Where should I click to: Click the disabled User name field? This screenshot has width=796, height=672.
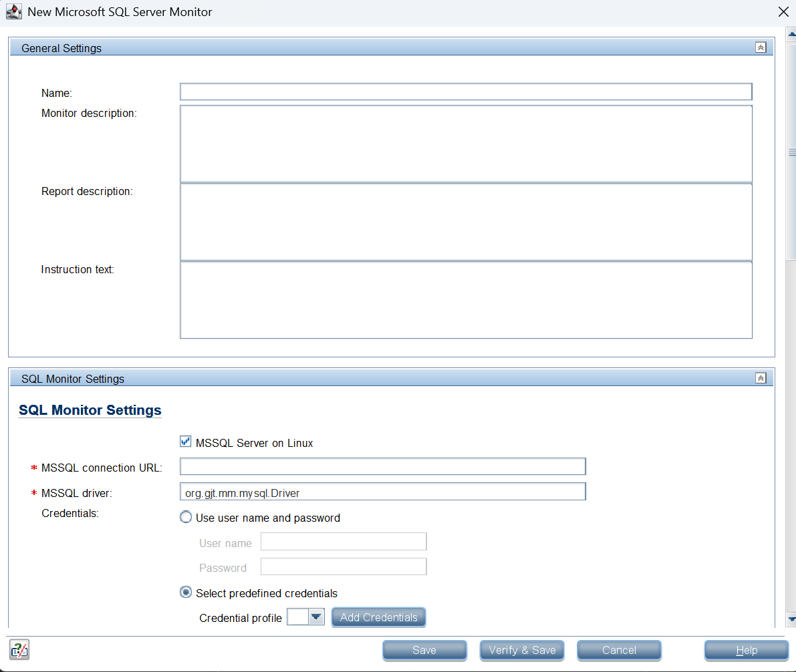[344, 542]
